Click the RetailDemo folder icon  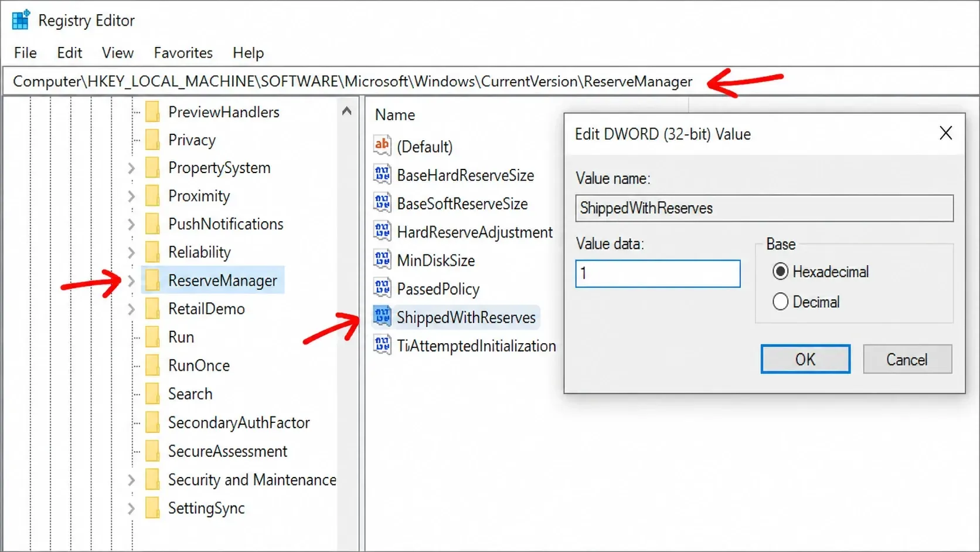pyautogui.click(x=152, y=309)
